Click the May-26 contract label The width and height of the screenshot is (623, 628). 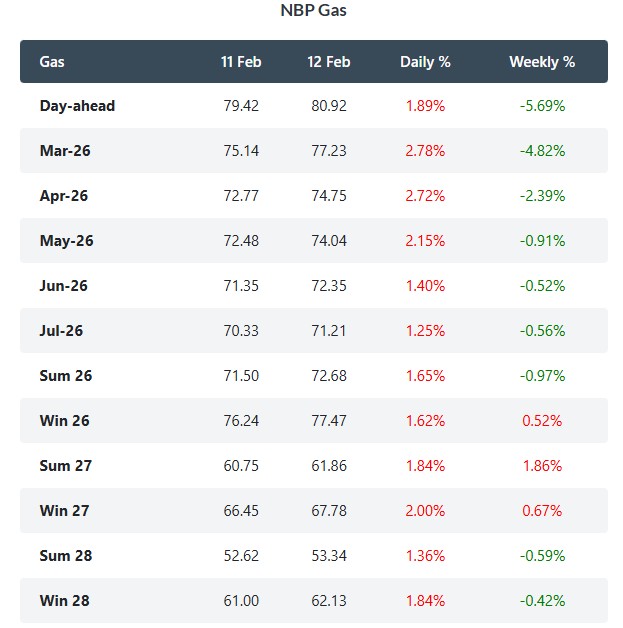pyautogui.click(x=65, y=240)
